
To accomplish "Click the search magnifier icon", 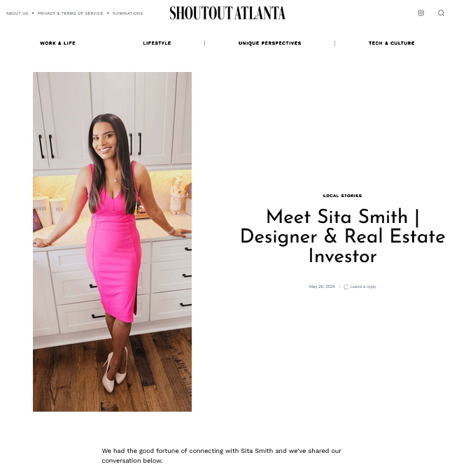I will [x=441, y=13].
